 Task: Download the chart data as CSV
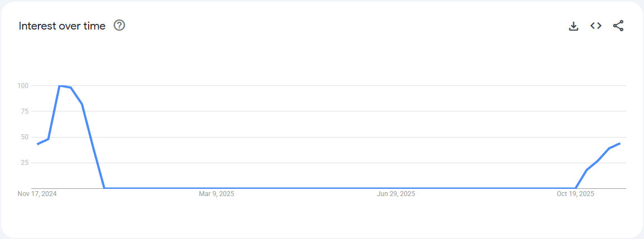click(573, 26)
